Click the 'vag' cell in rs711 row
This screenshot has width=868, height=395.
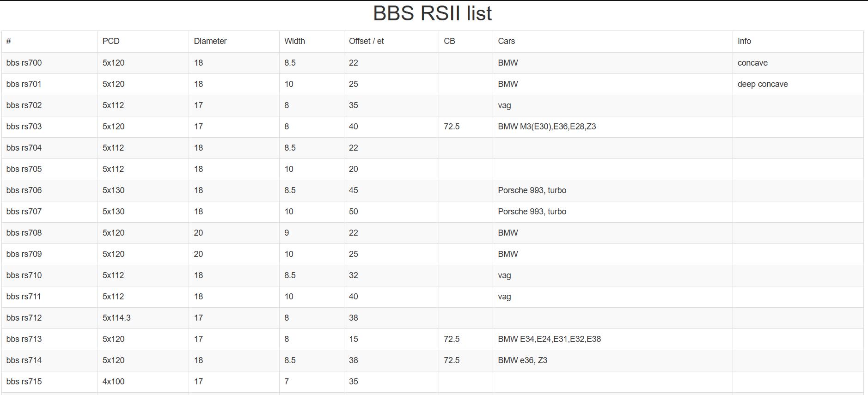[612, 297]
